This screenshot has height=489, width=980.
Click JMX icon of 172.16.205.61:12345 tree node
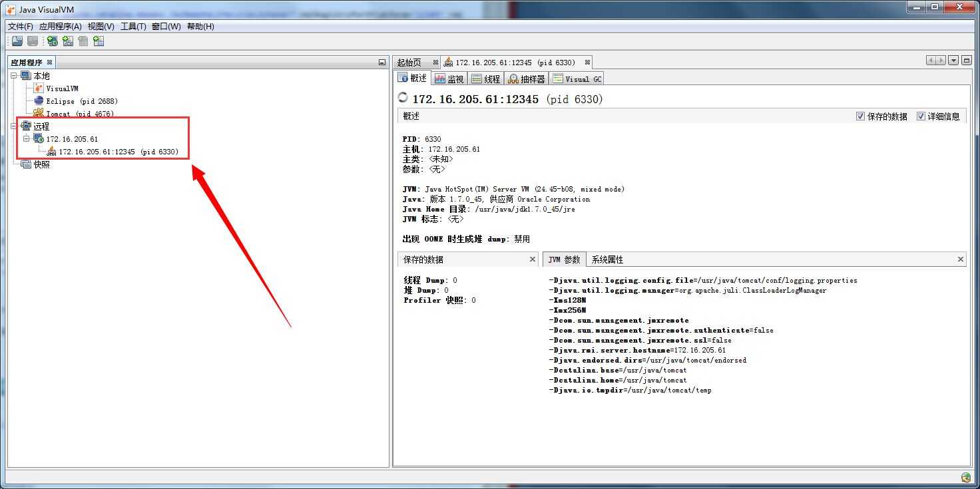[x=51, y=152]
